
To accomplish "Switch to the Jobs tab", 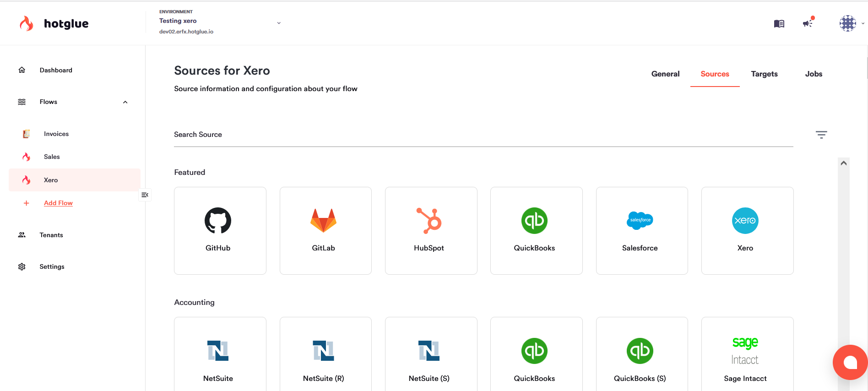I will click(814, 74).
